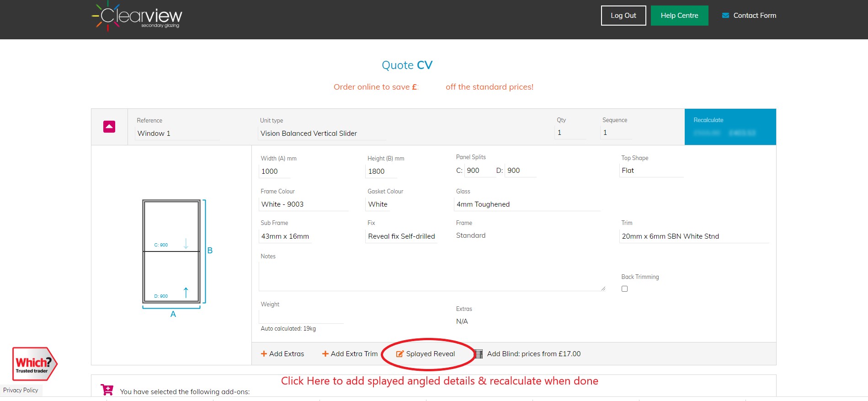Image resolution: width=868 pixels, height=401 pixels.
Task: Click the Qty input field
Action: coord(570,133)
